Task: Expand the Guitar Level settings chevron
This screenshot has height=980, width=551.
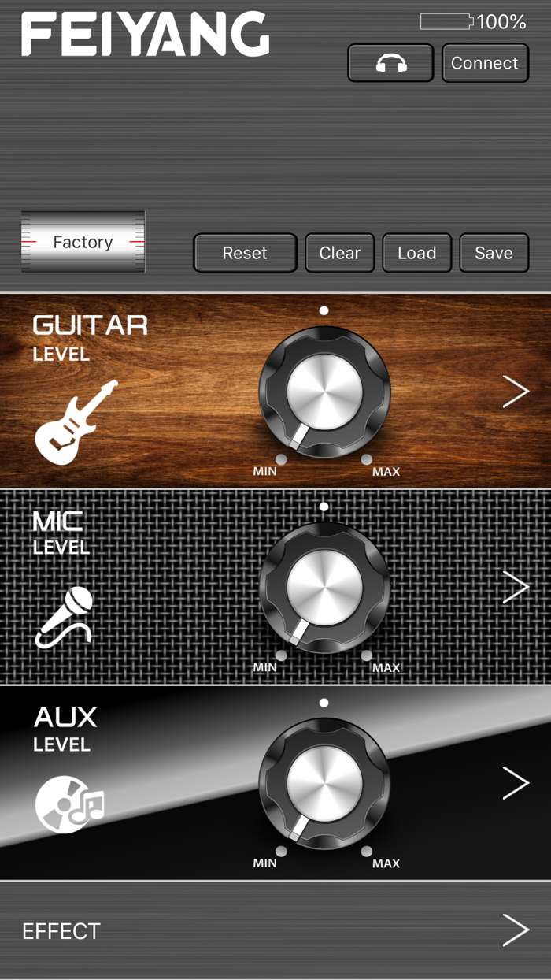Action: pyautogui.click(x=516, y=392)
